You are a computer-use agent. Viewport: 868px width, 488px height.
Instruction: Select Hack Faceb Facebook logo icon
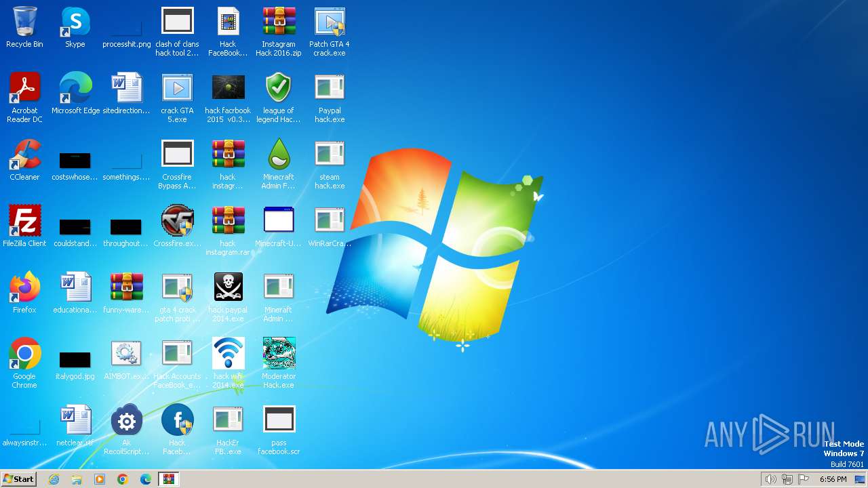tap(177, 420)
